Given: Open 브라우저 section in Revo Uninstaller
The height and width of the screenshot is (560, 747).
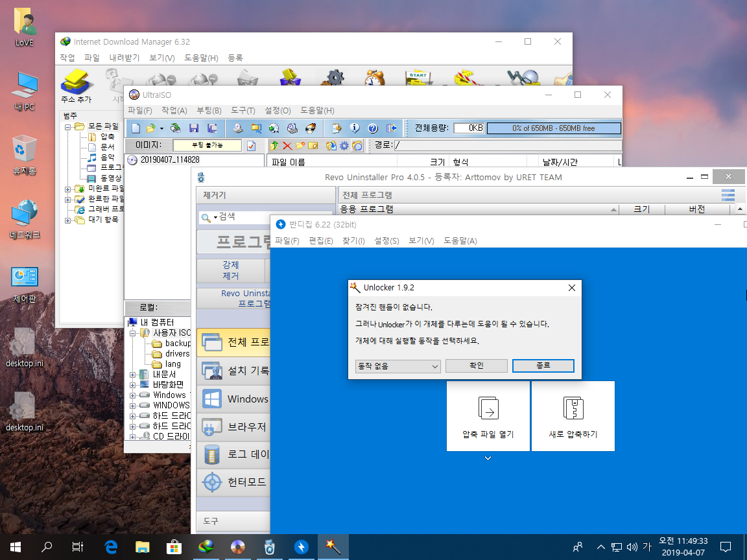Looking at the screenshot, I should [233, 426].
